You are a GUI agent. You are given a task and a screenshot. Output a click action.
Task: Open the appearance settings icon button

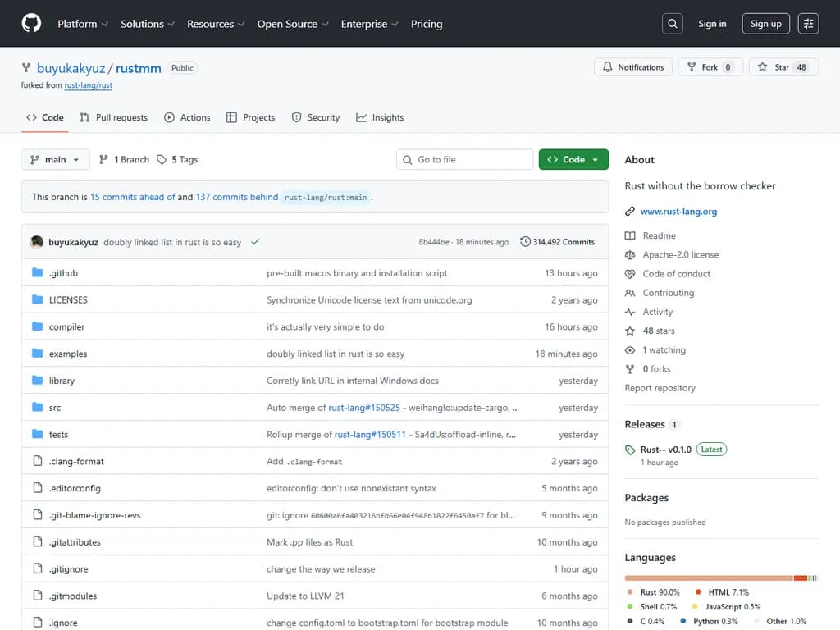pyautogui.click(x=808, y=24)
